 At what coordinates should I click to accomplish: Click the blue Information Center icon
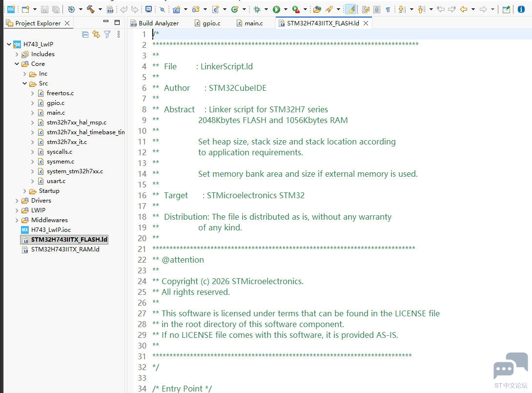pyautogui.click(x=521, y=9)
